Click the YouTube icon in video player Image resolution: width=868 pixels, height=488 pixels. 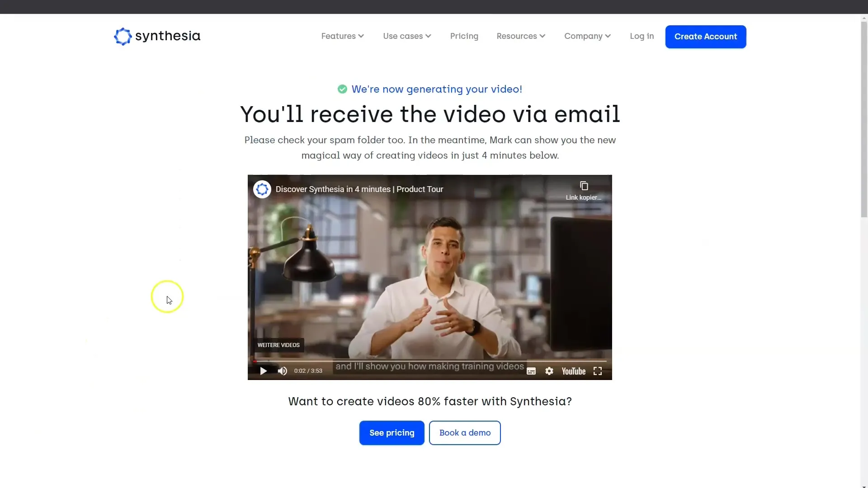point(573,371)
